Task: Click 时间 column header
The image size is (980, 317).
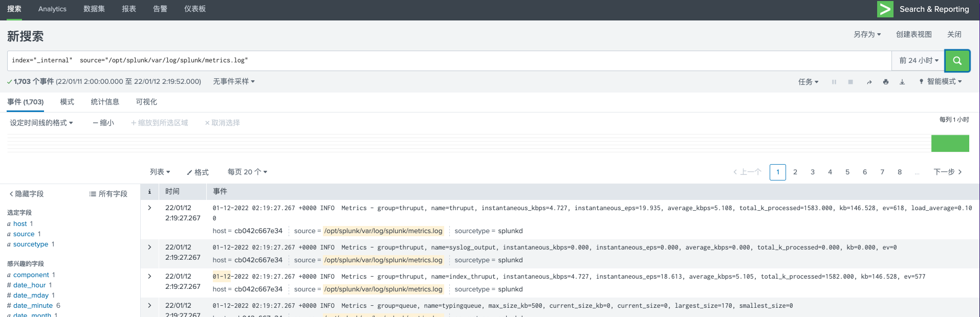Action: tap(172, 191)
